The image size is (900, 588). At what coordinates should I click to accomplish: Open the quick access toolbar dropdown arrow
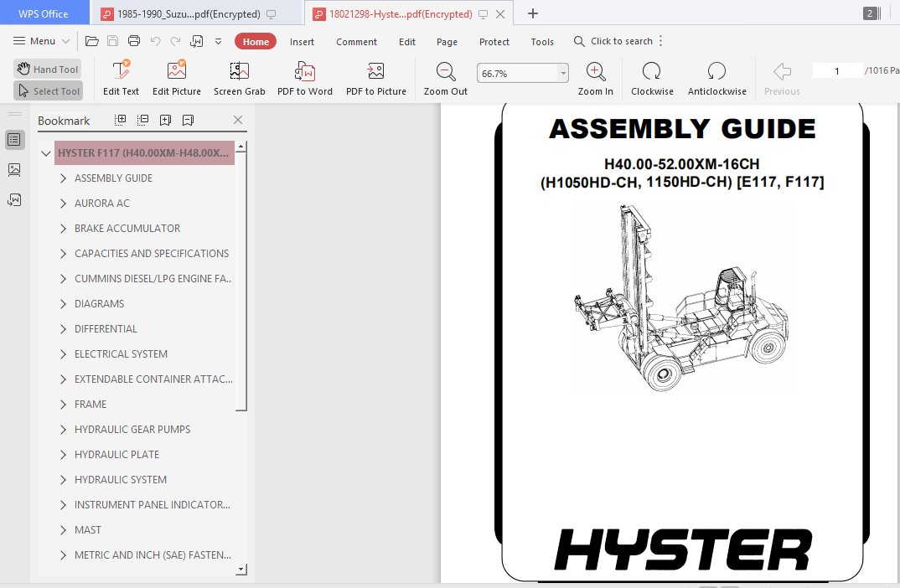[218, 41]
